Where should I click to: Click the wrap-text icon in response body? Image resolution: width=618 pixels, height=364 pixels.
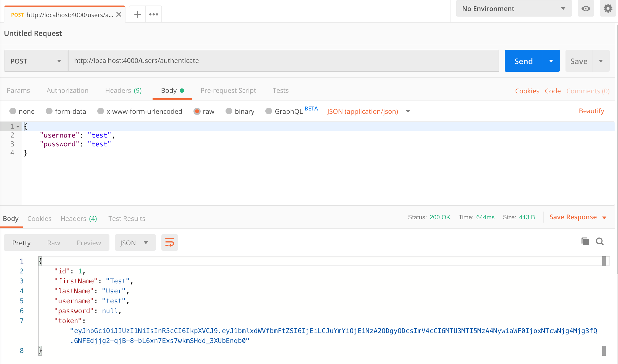(169, 242)
